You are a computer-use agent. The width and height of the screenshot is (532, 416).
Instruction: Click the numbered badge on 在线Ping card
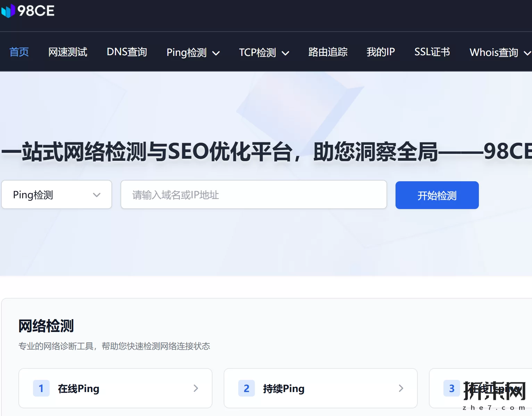pos(41,388)
